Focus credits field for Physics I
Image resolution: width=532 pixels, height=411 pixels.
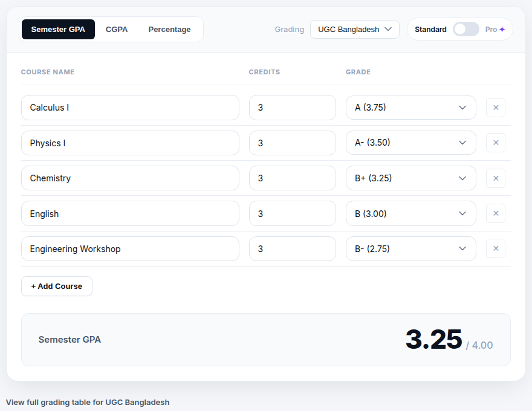[293, 143]
